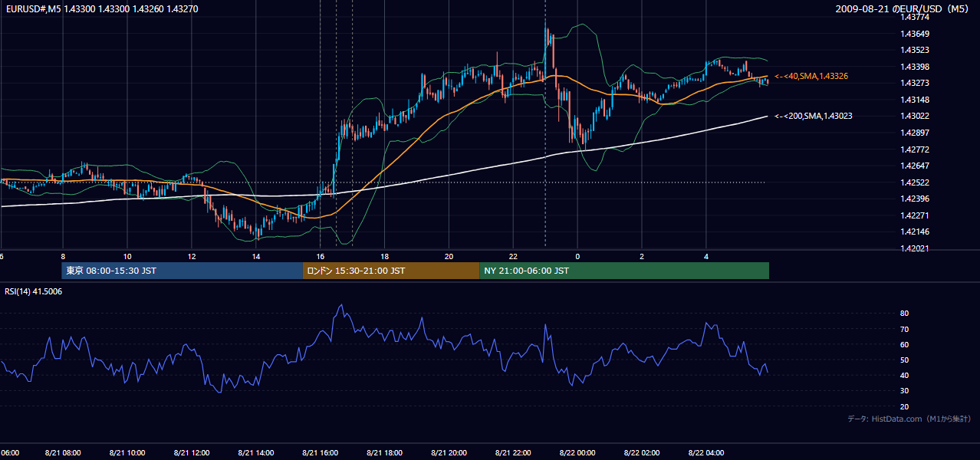Click RSI scale level 70
Image resolution: width=980 pixels, height=460 pixels.
(x=905, y=330)
